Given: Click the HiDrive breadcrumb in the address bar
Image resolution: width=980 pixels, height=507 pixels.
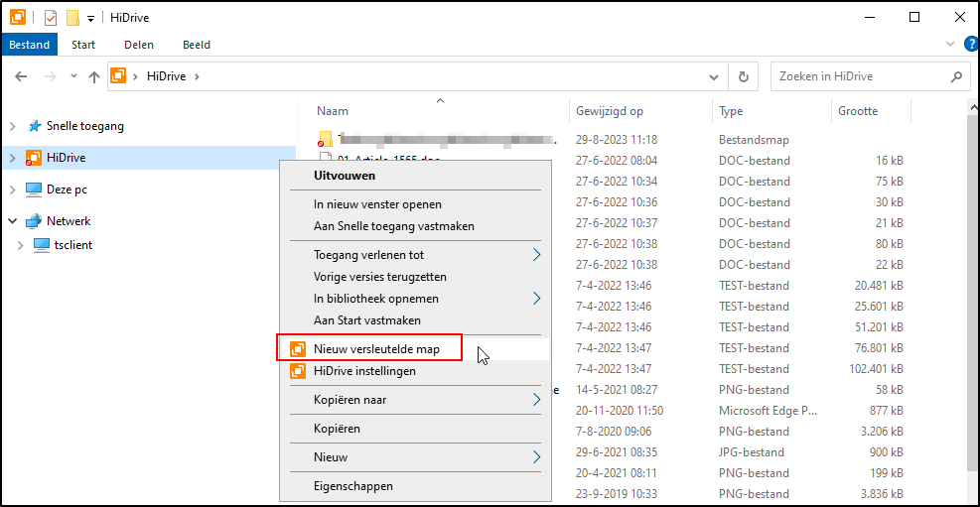Looking at the screenshot, I should (167, 76).
